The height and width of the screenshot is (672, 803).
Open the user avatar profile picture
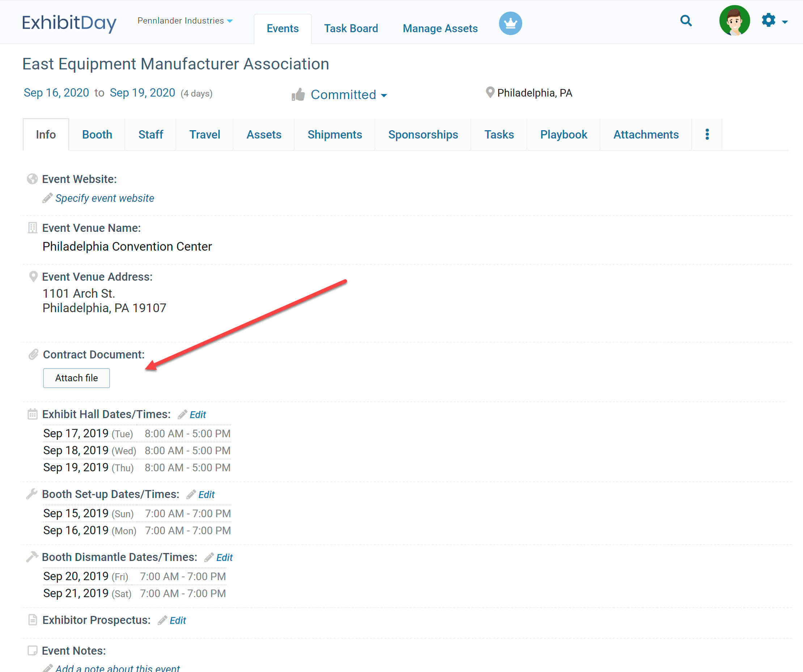tap(734, 21)
